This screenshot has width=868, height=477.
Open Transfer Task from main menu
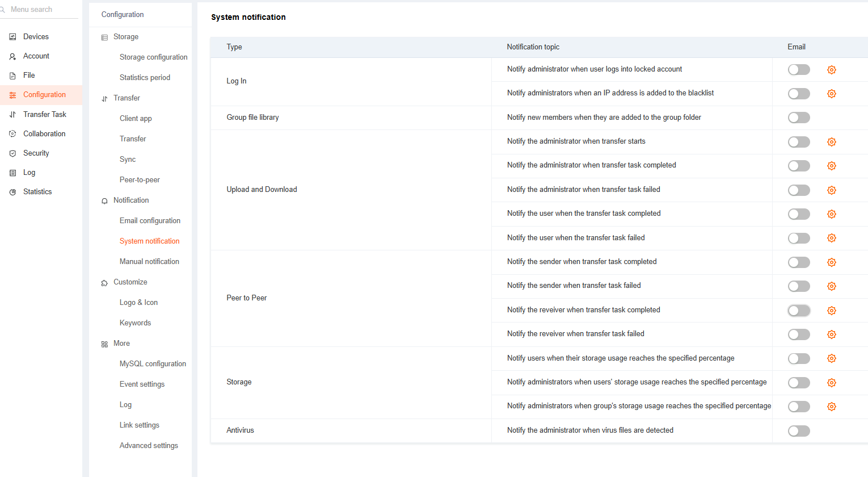pyautogui.click(x=44, y=115)
